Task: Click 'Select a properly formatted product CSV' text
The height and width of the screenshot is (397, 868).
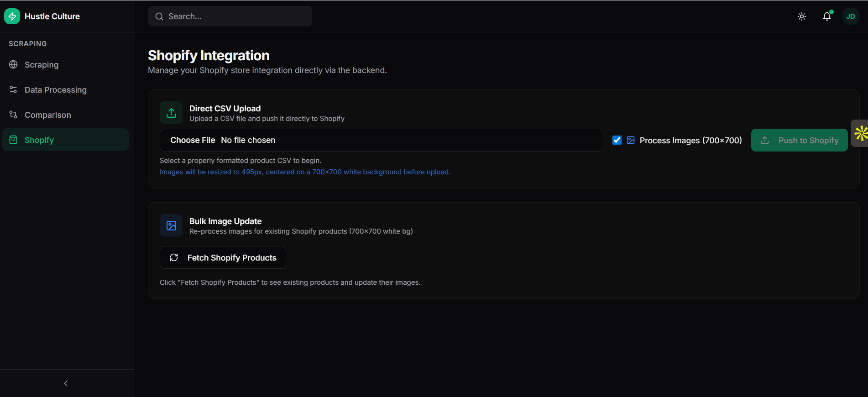Action: 241,161
